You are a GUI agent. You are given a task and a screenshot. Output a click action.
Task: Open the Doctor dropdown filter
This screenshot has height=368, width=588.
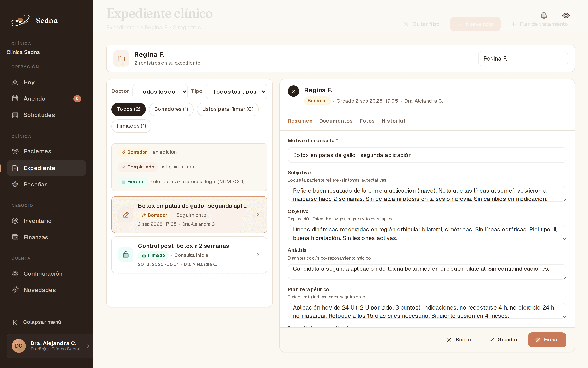click(x=160, y=92)
